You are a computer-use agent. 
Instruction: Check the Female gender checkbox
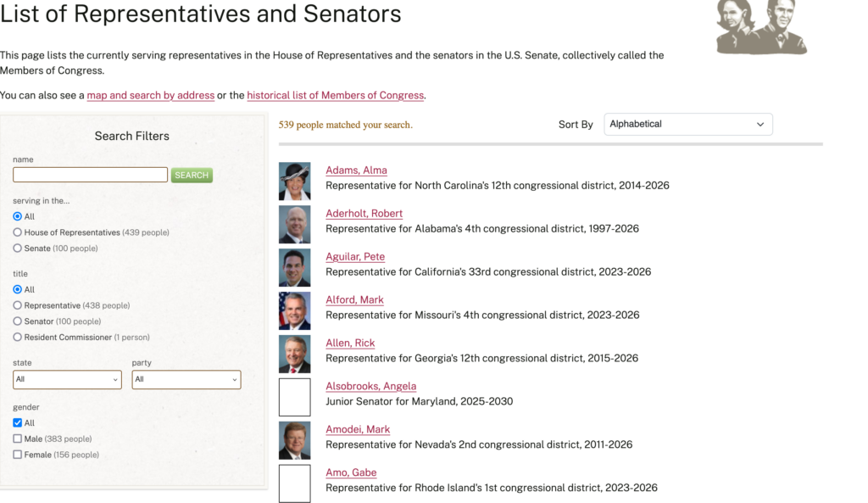18,455
